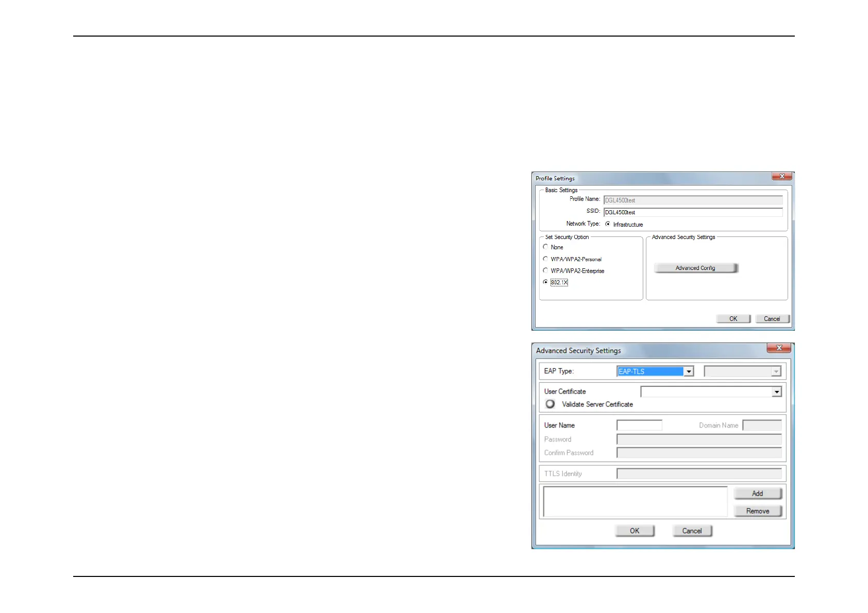Image resolution: width=868 pixels, height=613 pixels.
Task: Toggle Validate Server Certificate
Action: tap(550, 404)
